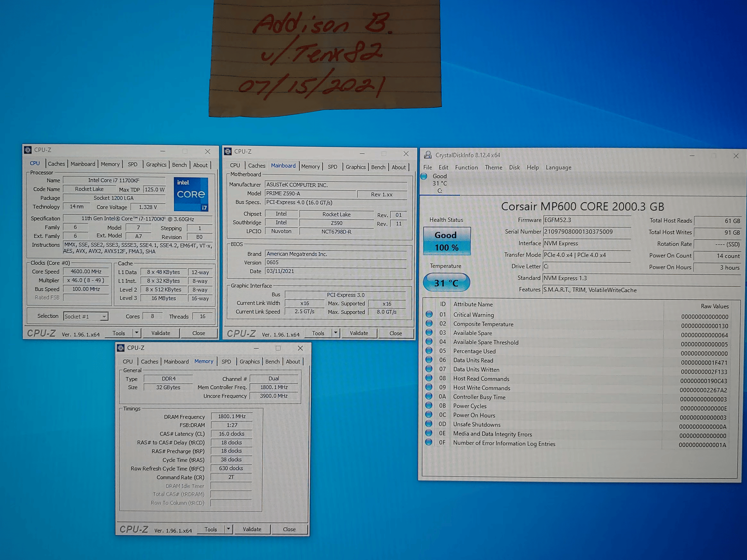This screenshot has width=747, height=560.
Task: Click the status circle for Host Write Commands
Action: point(429,387)
